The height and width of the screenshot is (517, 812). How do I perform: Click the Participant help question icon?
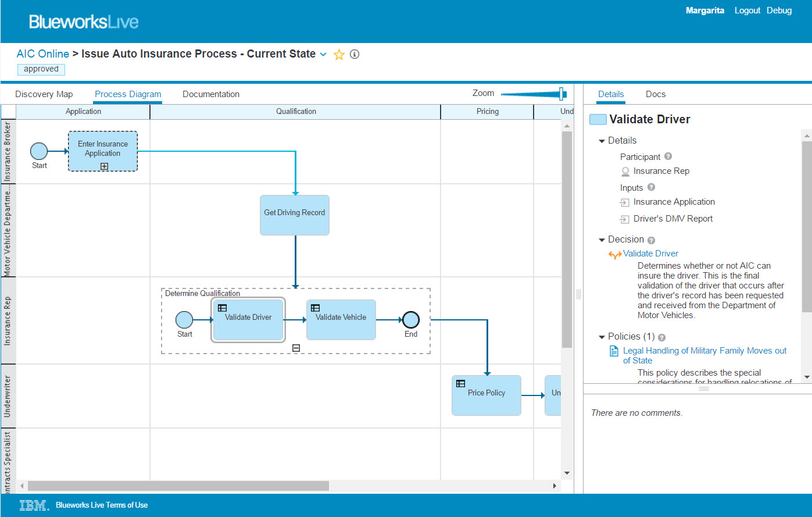pyautogui.click(x=668, y=156)
